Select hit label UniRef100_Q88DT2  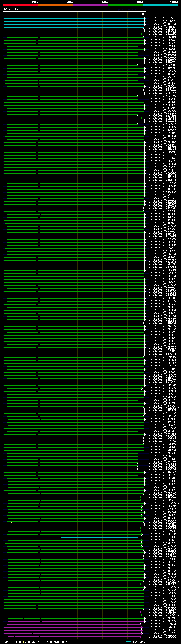click(x=162, y=295)
